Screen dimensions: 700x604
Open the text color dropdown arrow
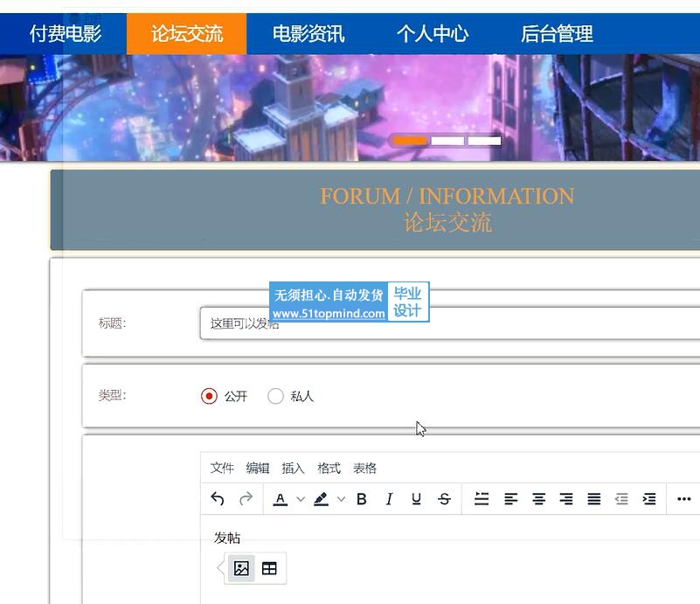(301, 499)
